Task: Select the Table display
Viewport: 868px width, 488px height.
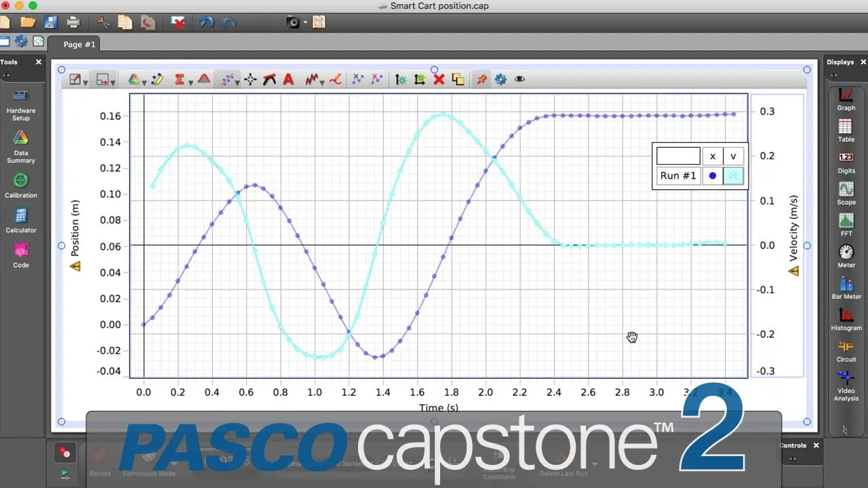Action: [x=846, y=130]
